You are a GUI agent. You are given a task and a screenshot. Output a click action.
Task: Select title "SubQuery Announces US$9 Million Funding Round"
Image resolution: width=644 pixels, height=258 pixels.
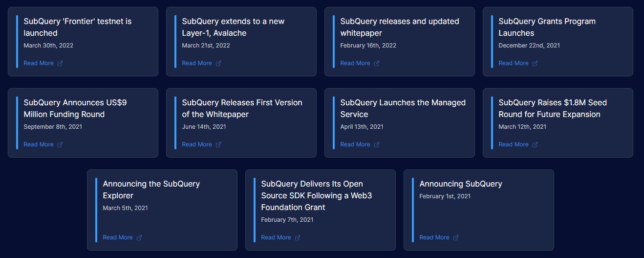click(75, 109)
